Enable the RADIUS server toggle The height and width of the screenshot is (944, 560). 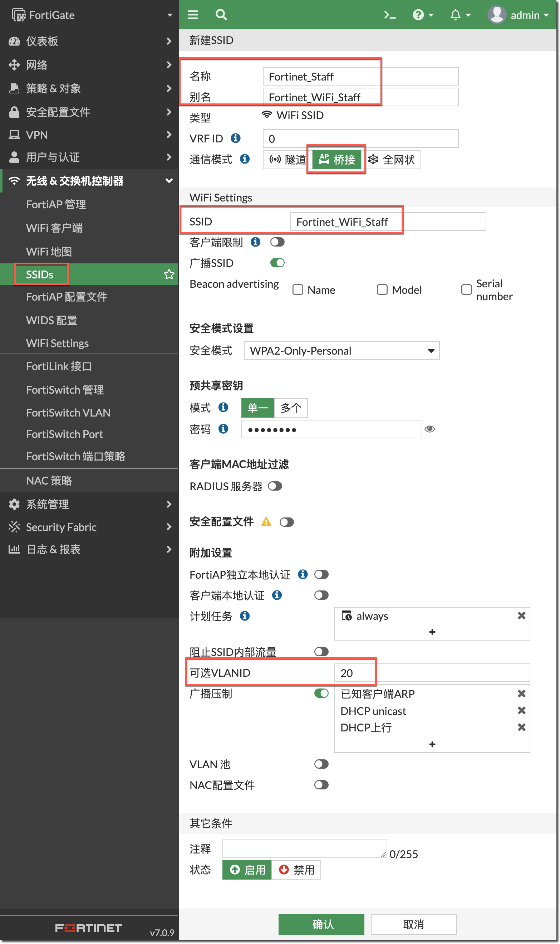(x=275, y=486)
